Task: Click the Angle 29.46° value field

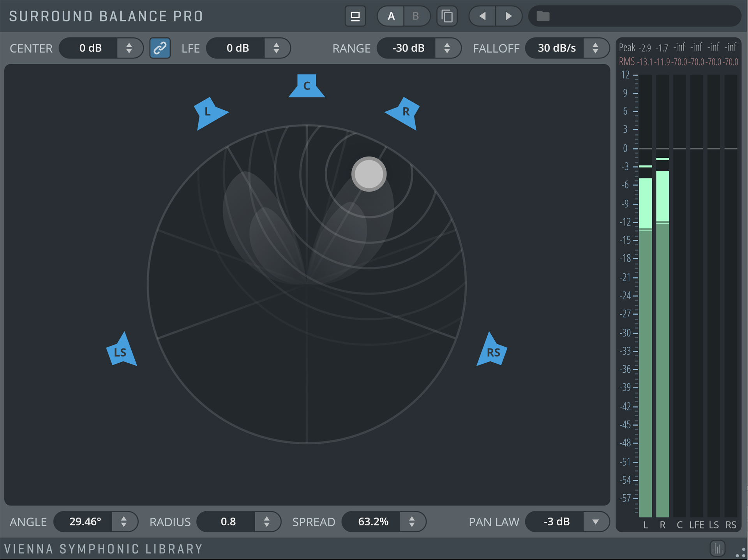Action: (x=85, y=521)
